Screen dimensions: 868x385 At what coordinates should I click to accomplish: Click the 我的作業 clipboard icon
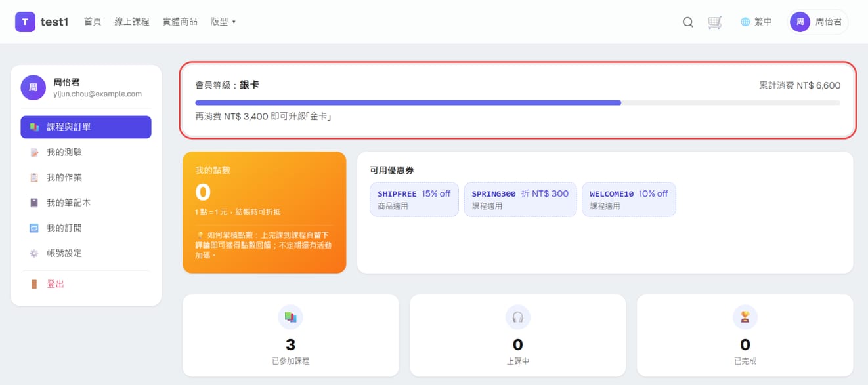click(x=34, y=178)
